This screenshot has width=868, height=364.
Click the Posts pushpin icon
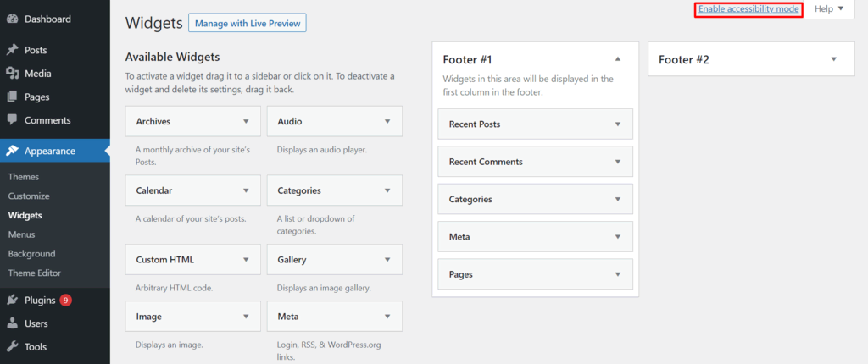click(12, 51)
